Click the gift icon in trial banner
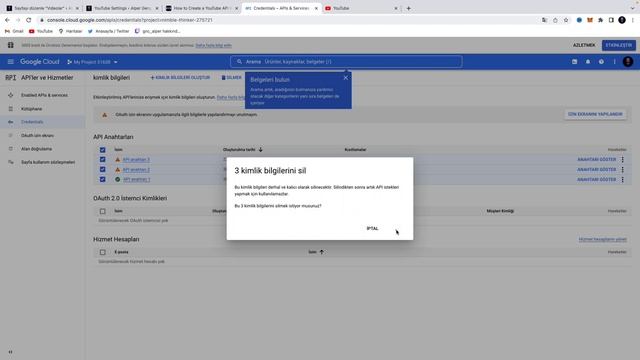This screenshot has height=360, width=640. (11, 45)
